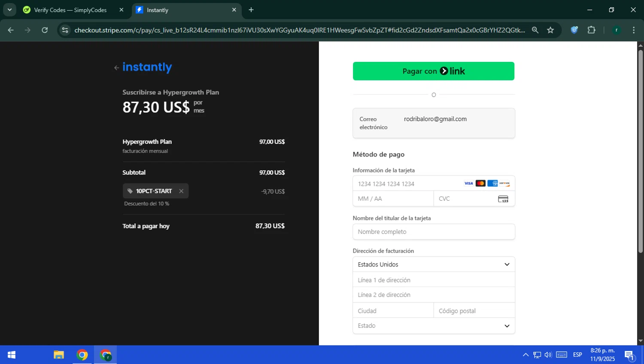This screenshot has height=364, width=644.
Task: Focus Línea 2 de dirección field
Action: tap(434, 295)
